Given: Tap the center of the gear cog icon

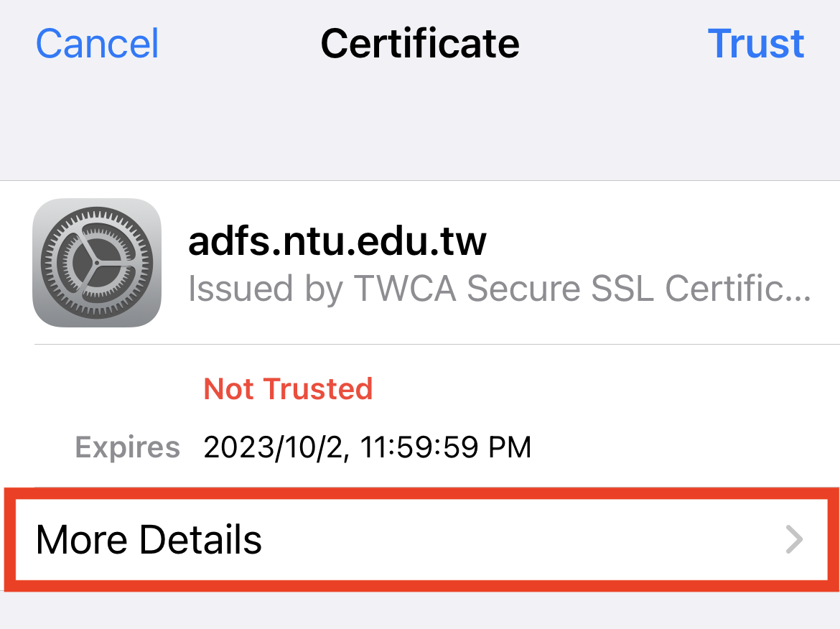Looking at the screenshot, I should click(97, 263).
